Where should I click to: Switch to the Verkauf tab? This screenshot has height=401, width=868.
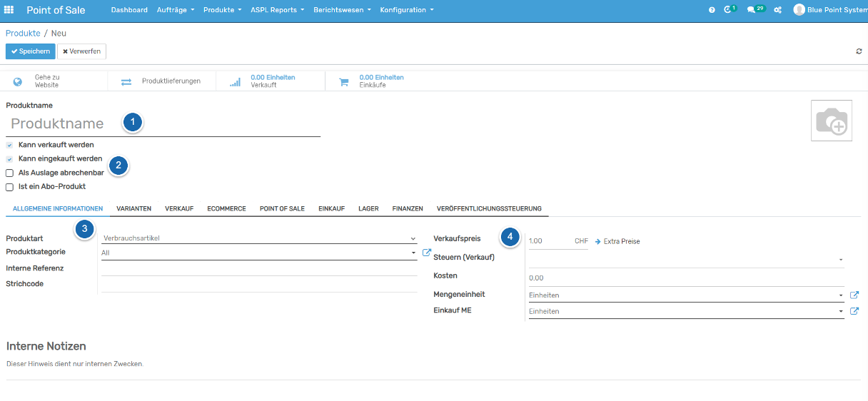[x=179, y=208]
